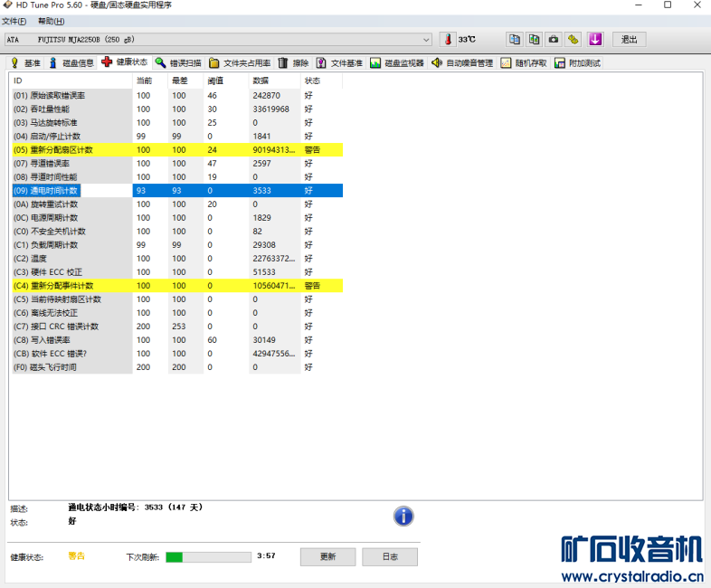Select the (07) 寻道错误率 row

point(177,164)
